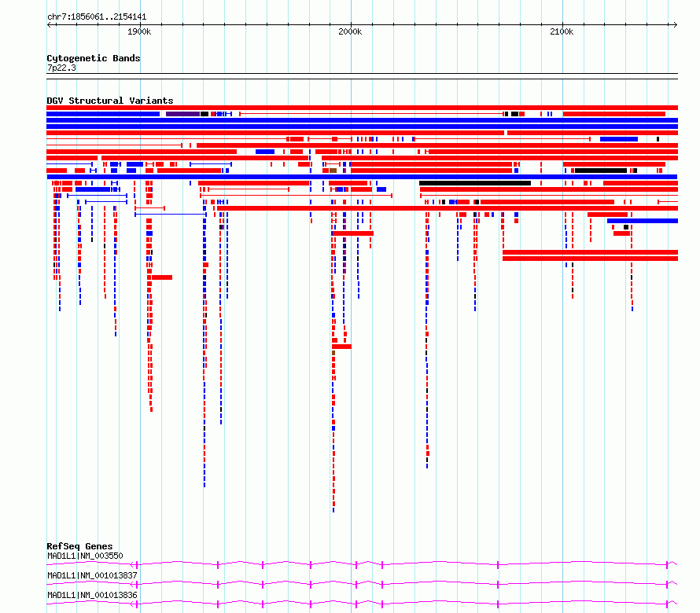The width and height of the screenshot is (700, 613).
Task: Click the topmost full-width red variant bar
Action: click(x=362, y=108)
